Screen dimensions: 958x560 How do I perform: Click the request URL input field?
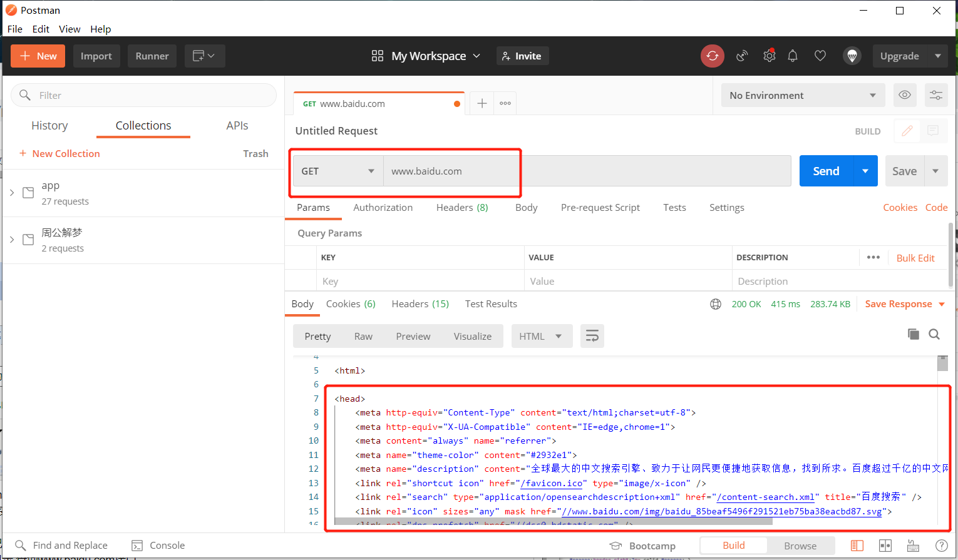[587, 171]
